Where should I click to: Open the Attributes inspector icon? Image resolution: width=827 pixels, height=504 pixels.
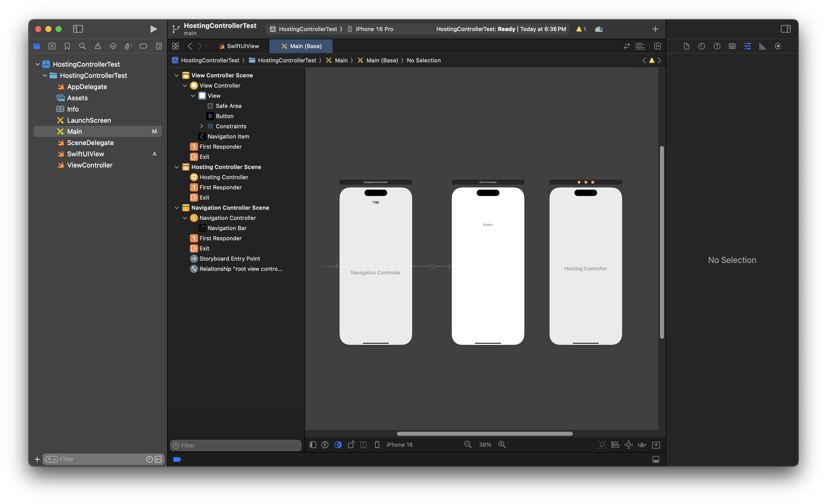pos(747,46)
